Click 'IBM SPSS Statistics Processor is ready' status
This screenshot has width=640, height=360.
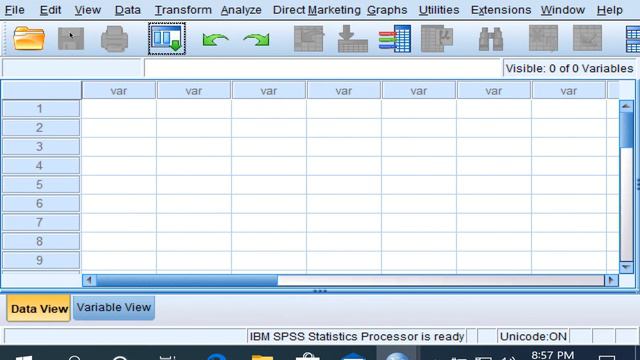pos(357,337)
